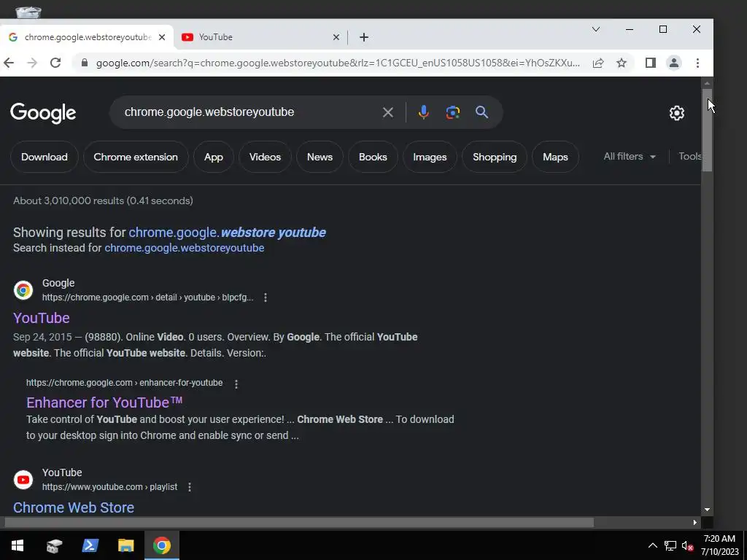Switch to Maps results

click(x=555, y=157)
